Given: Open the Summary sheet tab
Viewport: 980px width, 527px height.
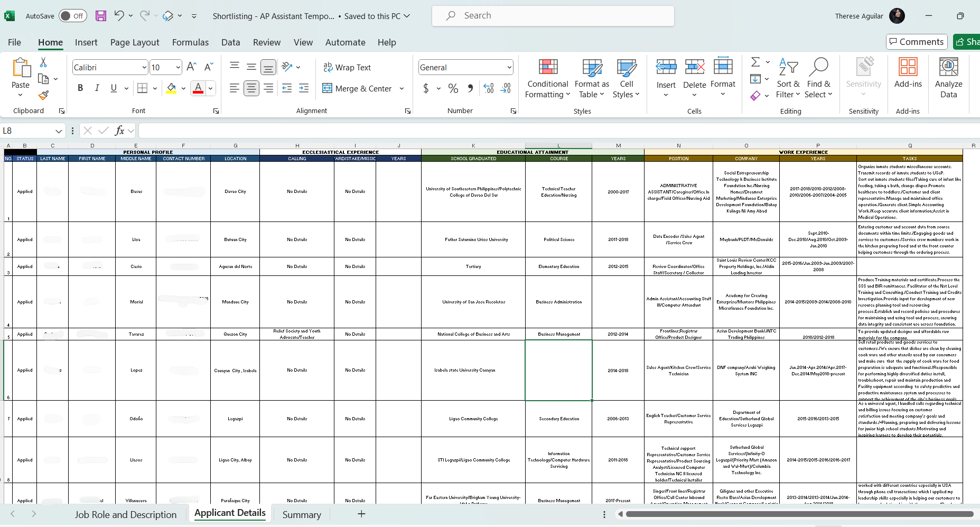Looking at the screenshot, I should point(302,514).
